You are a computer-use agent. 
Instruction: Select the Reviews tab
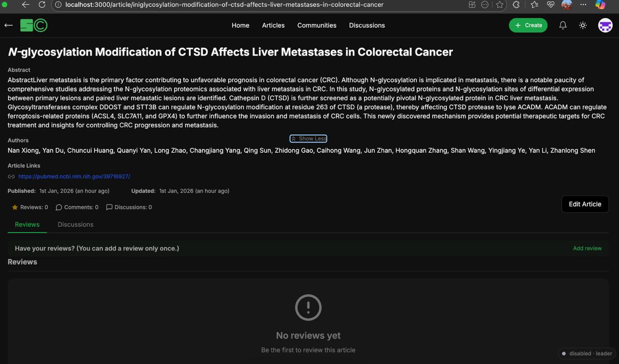[27, 224]
